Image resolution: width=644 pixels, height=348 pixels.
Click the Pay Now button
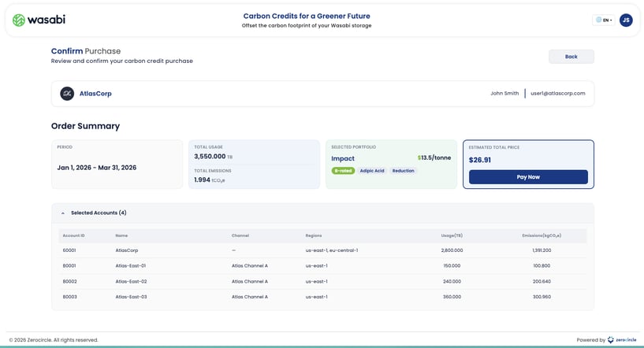528,177
